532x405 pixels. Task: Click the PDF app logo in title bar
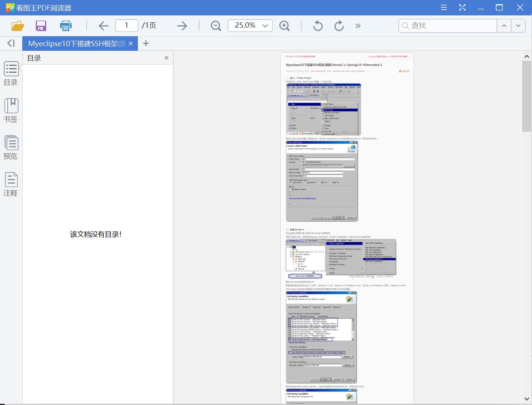tap(10, 7)
